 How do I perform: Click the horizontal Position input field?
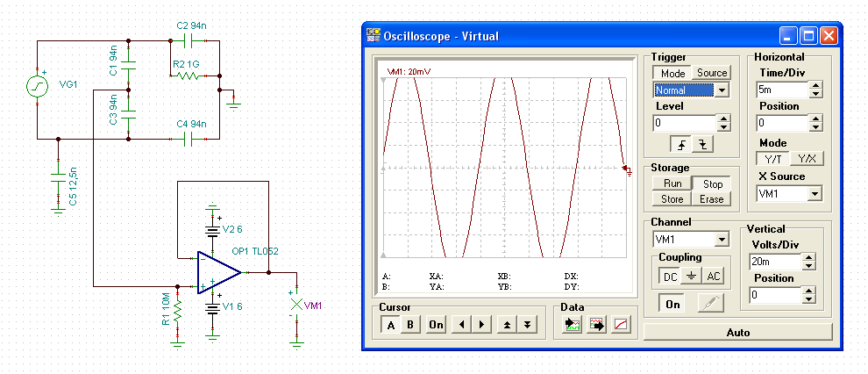coord(782,123)
